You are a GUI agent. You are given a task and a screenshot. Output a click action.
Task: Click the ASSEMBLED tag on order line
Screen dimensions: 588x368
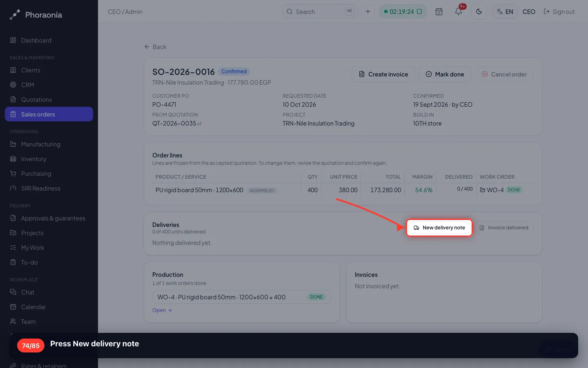pyautogui.click(x=262, y=191)
